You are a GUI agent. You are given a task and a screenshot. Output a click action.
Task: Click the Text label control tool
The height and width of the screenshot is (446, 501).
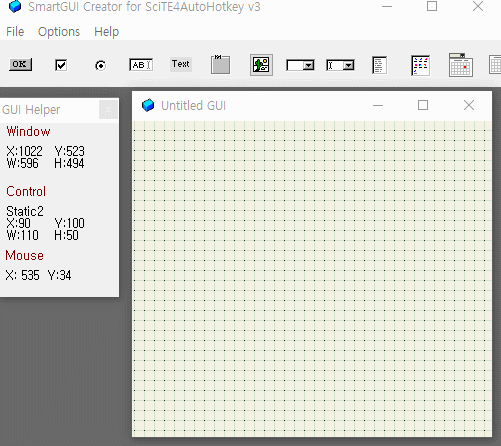[181, 64]
